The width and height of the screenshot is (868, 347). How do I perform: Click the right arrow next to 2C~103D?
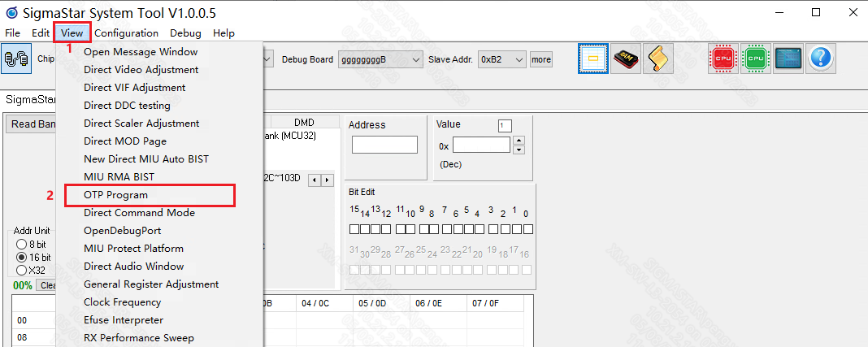pyautogui.click(x=328, y=180)
